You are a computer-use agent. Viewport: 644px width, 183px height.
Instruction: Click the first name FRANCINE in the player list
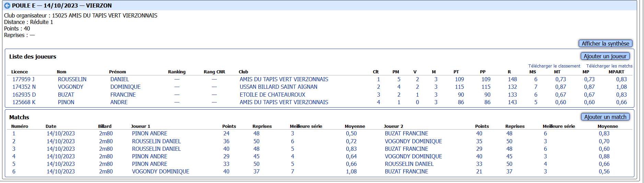pyautogui.click(x=123, y=95)
